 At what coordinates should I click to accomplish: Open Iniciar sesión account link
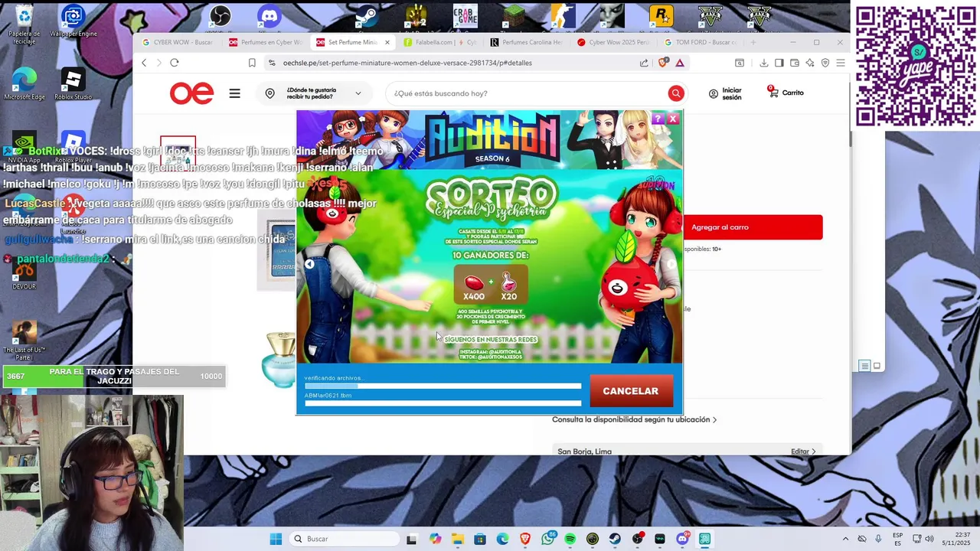click(725, 93)
